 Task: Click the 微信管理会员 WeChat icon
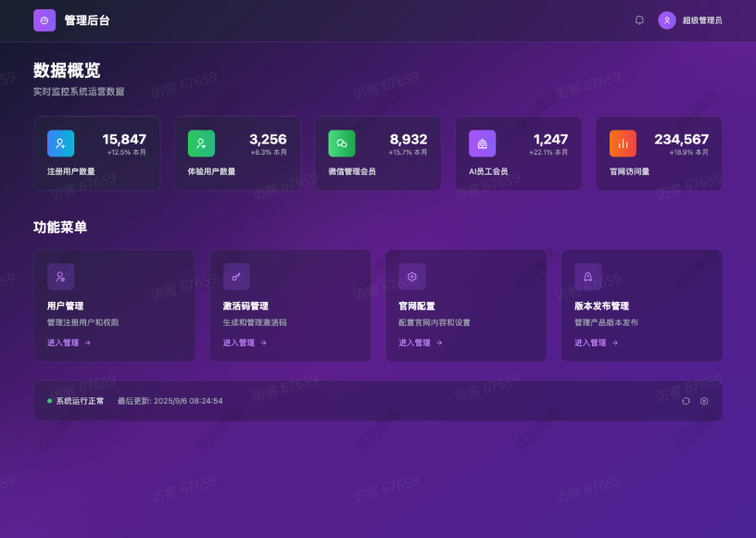342,144
